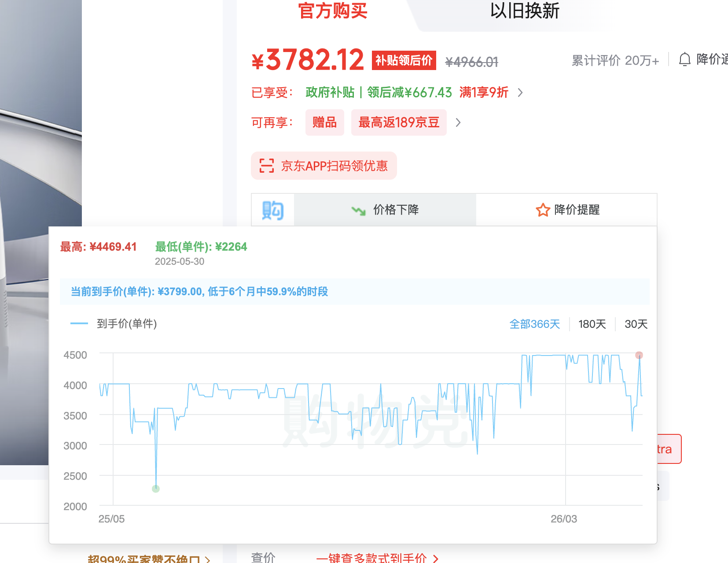The image size is (728, 563).
Task: Click the green lowest price marker on chart
Action: click(156, 489)
